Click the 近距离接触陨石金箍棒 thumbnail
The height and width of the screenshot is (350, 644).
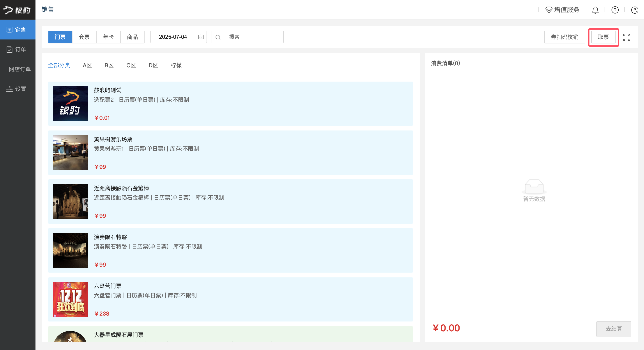(70, 201)
